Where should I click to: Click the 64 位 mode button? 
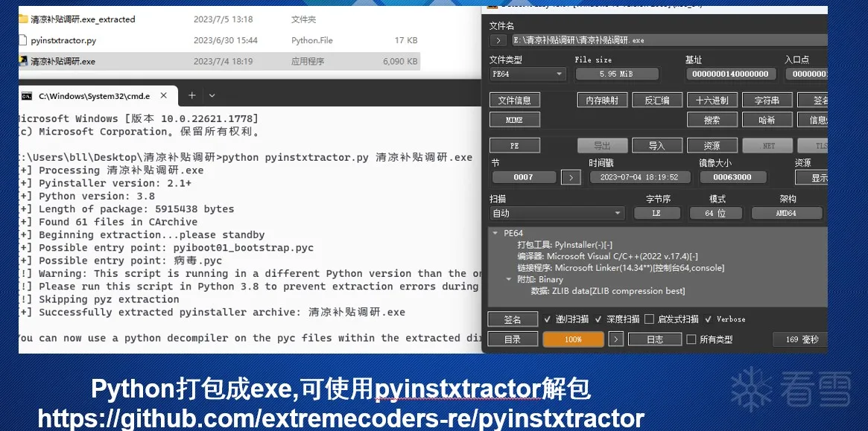click(x=715, y=213)
